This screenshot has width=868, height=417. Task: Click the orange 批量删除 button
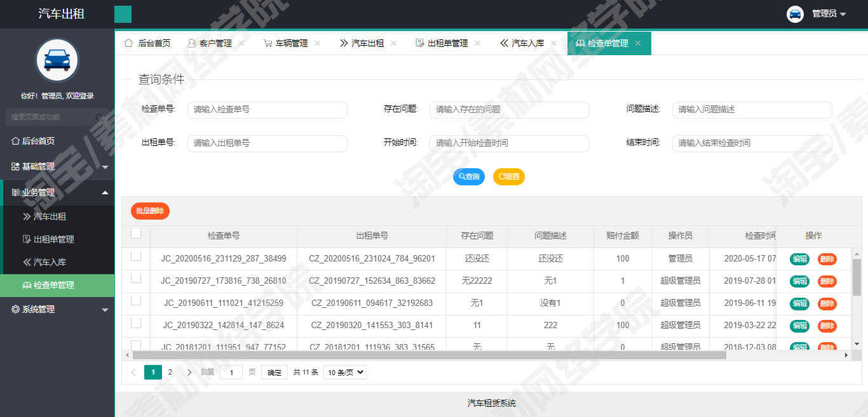click(150, 211)
